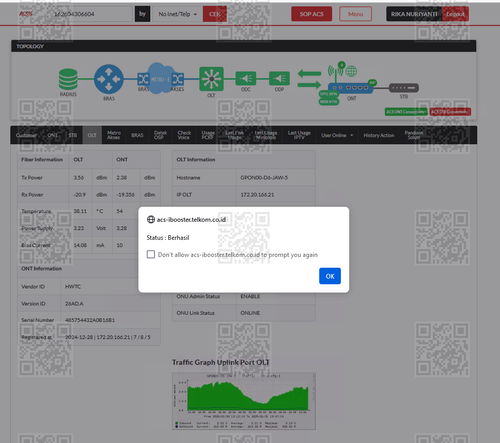The width and height of the screenshot is (500, 443).
Task: Click the ONT Rx Power value -19.356
Action: tap(125, 195)
